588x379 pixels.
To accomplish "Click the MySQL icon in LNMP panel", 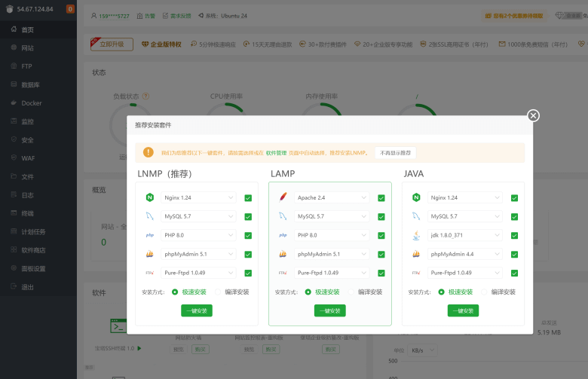I will 149,216.
